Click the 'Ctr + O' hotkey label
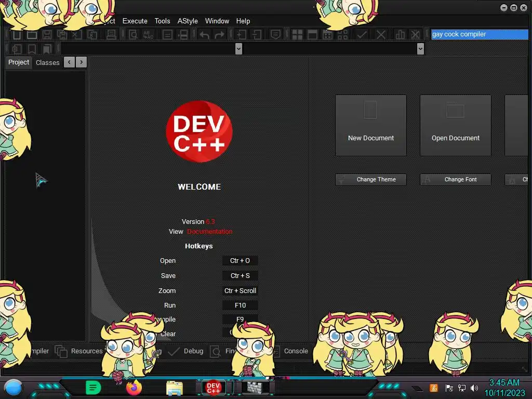 [x=240, y=261]
